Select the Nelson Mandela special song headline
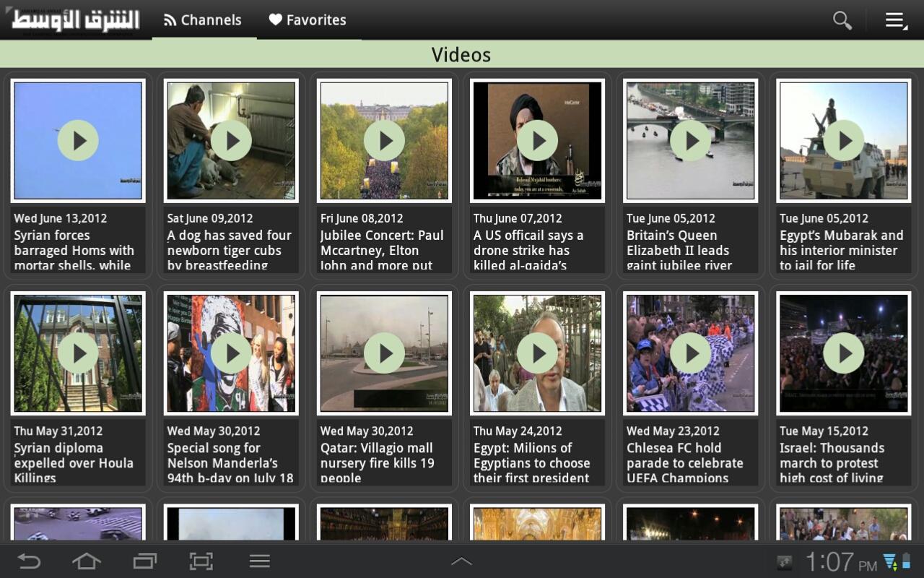 coord(230,462)
